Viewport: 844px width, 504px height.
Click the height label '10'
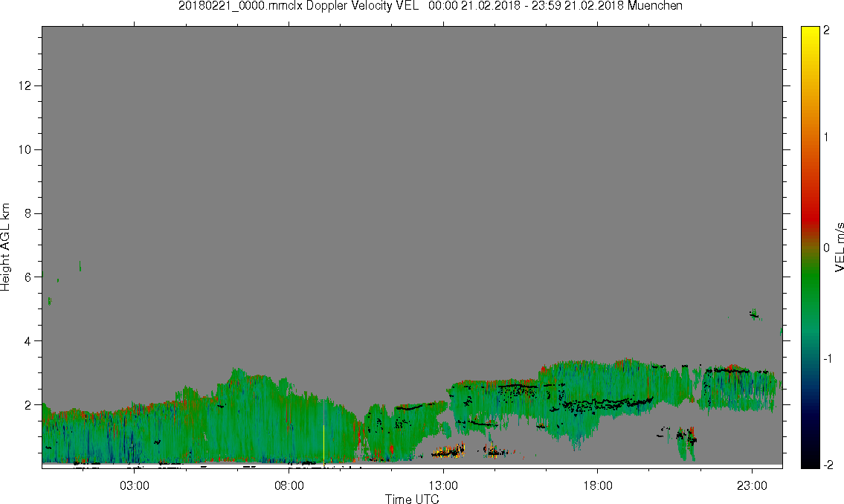click(24, 149)
